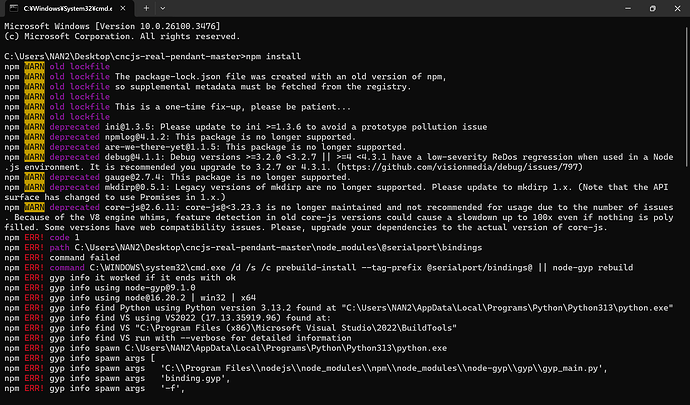Click the core-js@2.6.11 deprecated warning
The height and width of the screenshot is (405, 690).
(339, 217)
